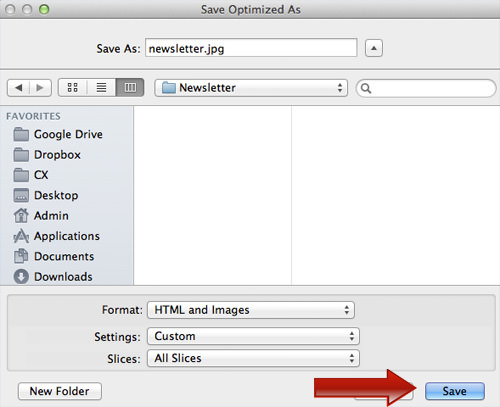Create a New Folder
This screenshot has width=500, height=407.
pos(60,391)
